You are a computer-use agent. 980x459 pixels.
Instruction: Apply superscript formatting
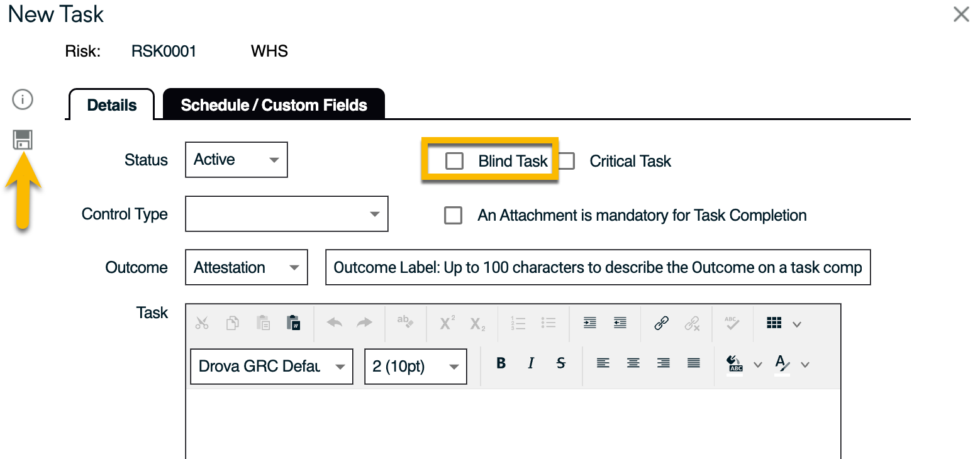tap(447, 323)
